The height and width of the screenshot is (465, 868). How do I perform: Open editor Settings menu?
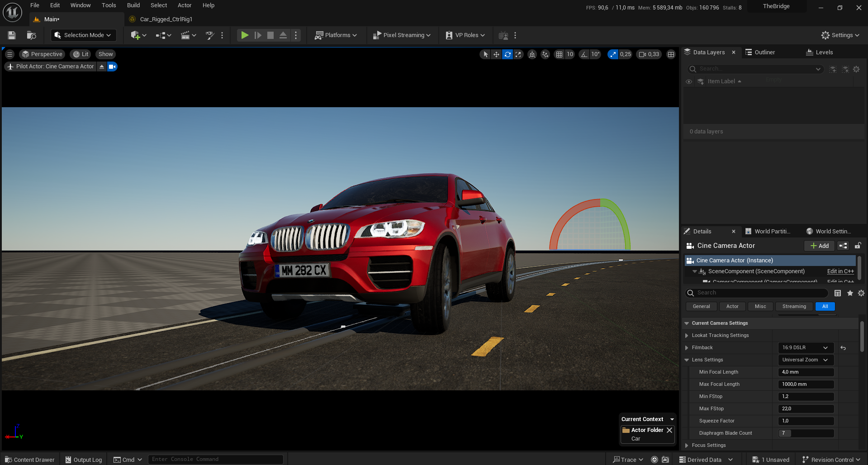click(x=840, y=35)
